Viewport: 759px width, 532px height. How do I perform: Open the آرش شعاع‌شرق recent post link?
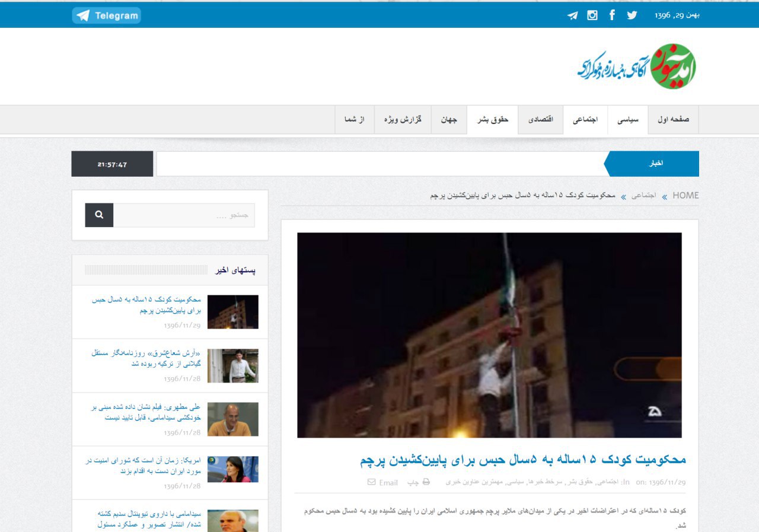click(x=146, y=358)
